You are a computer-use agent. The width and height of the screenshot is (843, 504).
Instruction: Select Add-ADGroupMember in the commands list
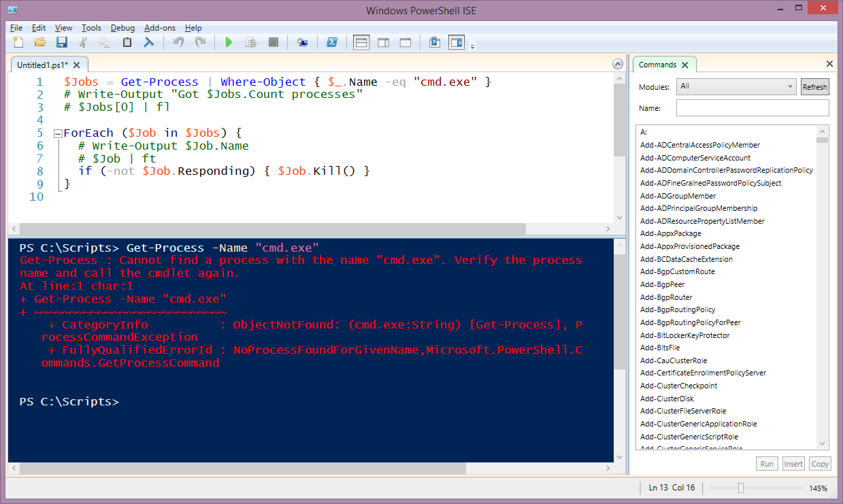(x=678, y=196)
